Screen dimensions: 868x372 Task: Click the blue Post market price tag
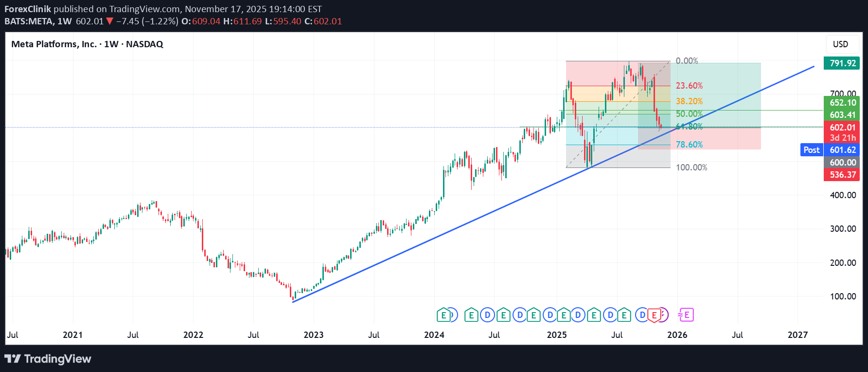point(811,150)
